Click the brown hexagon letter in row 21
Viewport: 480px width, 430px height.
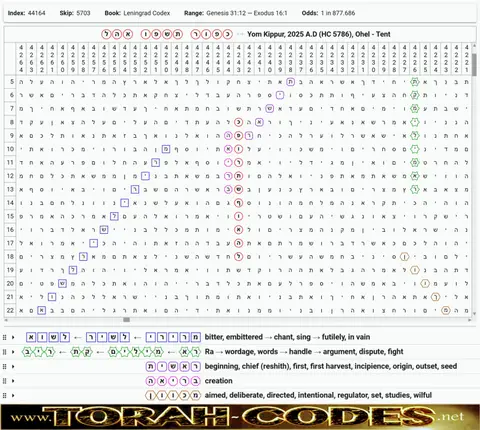[435, 297]
